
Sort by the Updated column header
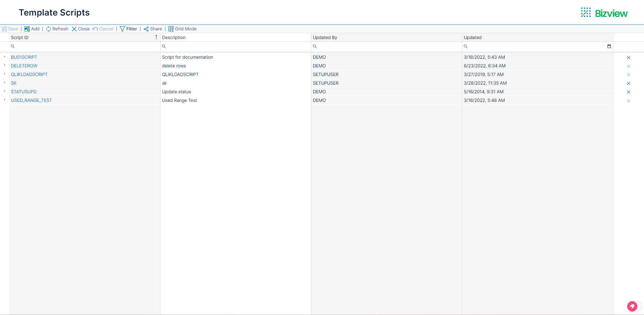(537, 37)
